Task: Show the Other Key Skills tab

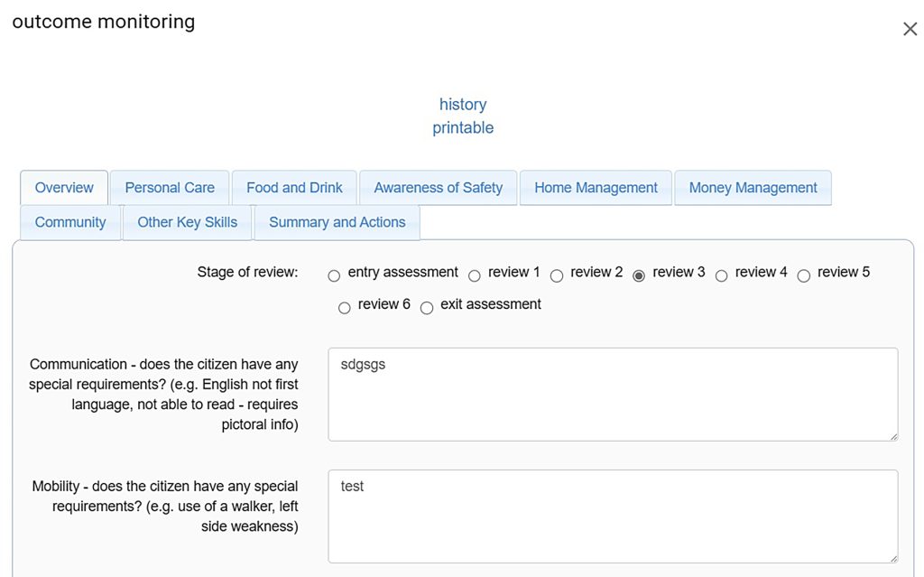Action: [x=187, y=222]
